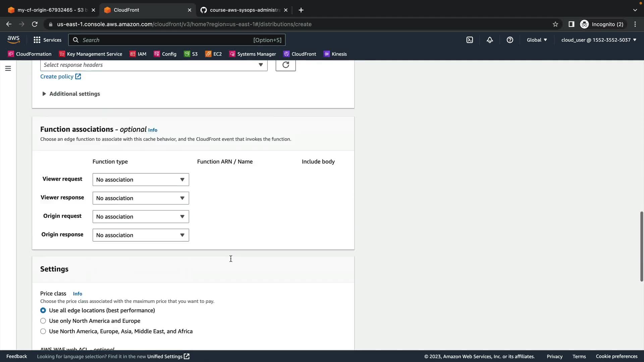Open the Price class Info link
The height and width of the screenshot is (362, 644).
coord(77,294)
